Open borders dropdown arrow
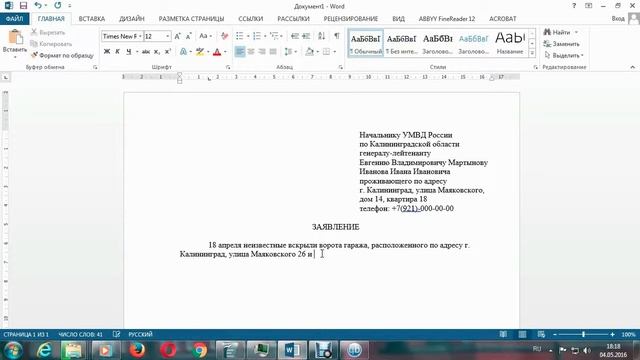 (335, 52)
